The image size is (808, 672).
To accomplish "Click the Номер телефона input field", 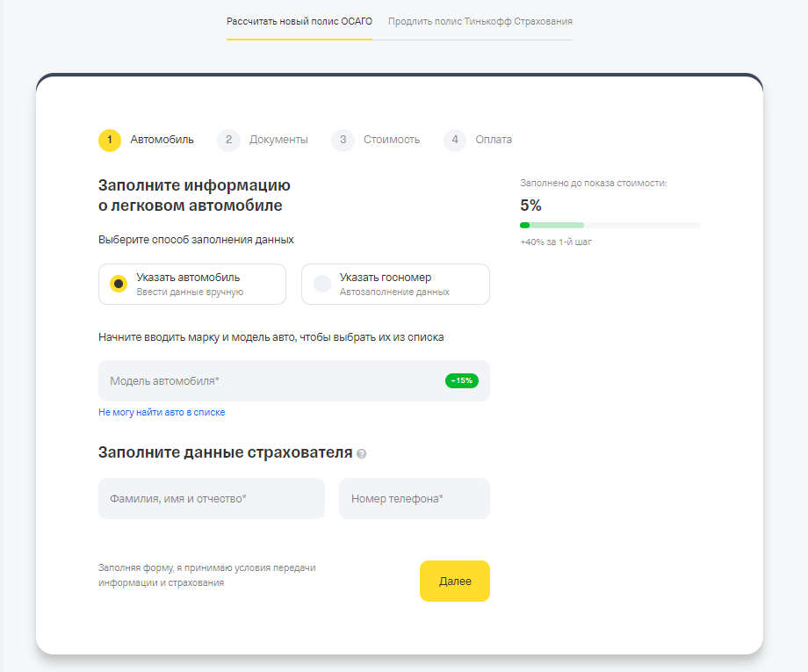I will click(414, 498).
